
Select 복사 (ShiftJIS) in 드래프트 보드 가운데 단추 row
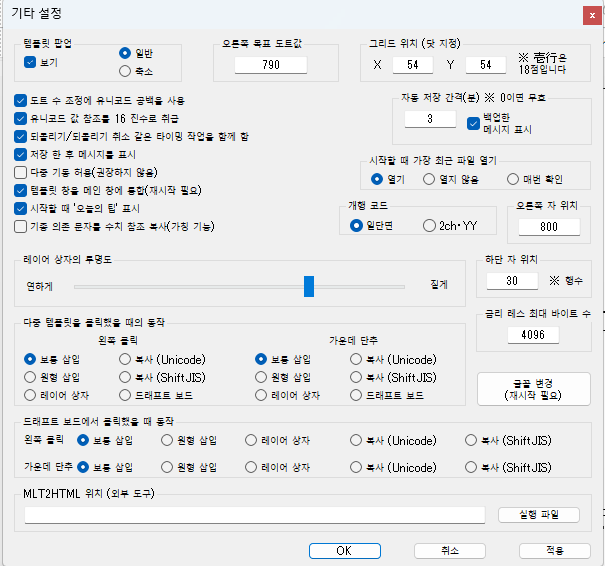pos(471,467)
